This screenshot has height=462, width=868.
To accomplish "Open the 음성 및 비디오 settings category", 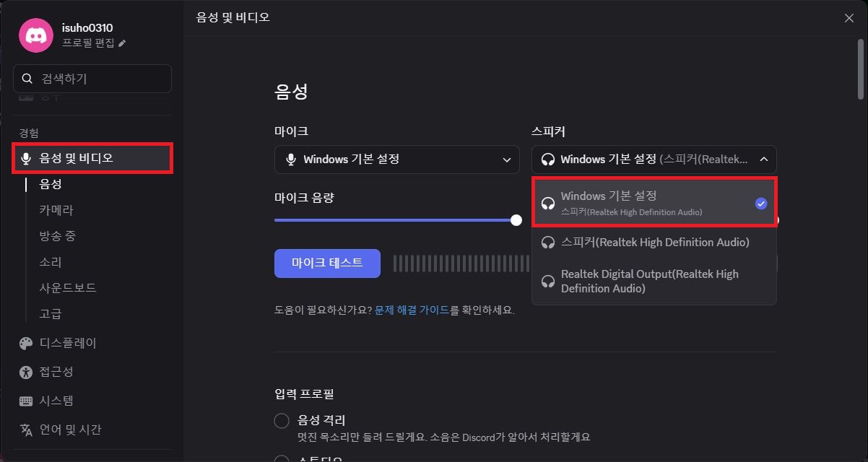I will tap(92, 158).
